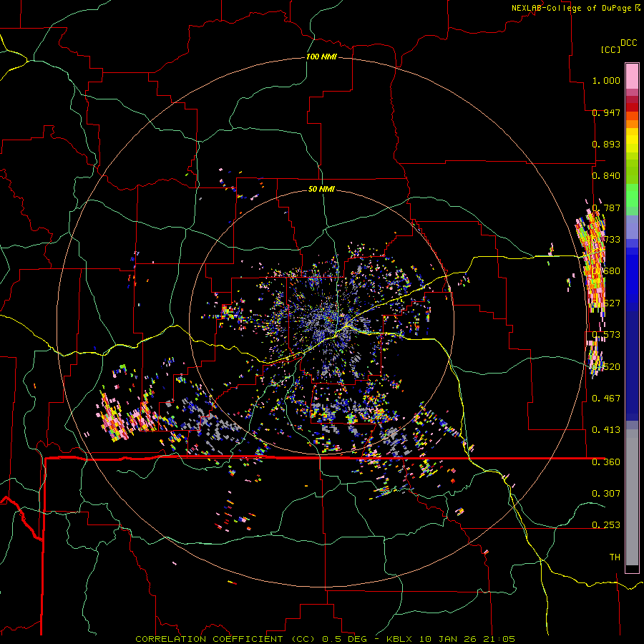Click the KBLX station identifier in the caption

point(399,639)
